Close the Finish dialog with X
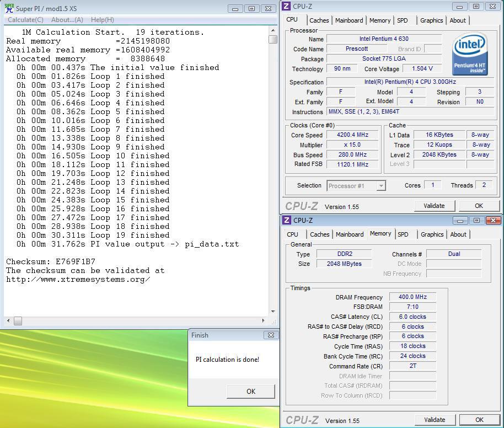The image size is (504, 428). click(271, 335)
